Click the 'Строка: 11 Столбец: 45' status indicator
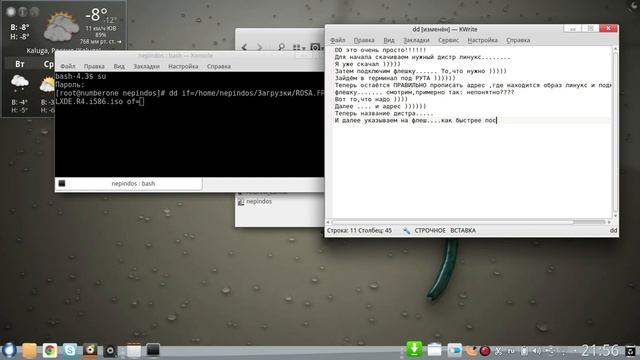The image size is (640, 360). (359, 231)
